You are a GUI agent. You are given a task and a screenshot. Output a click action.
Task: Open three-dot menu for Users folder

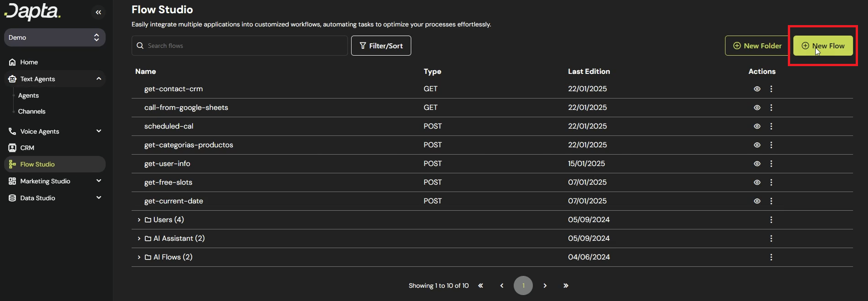pyautogui.click(x=771, y=220)
